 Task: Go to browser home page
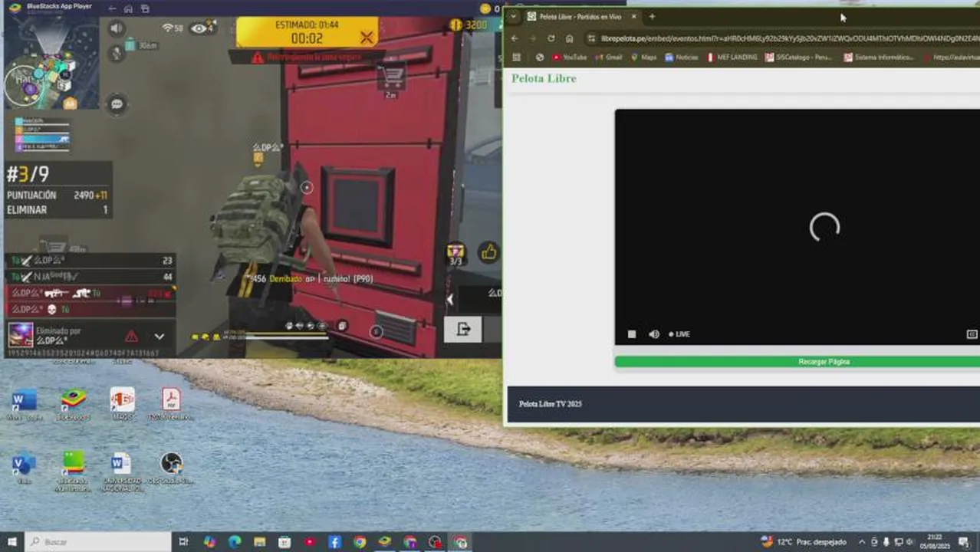[x=569, y=38]
